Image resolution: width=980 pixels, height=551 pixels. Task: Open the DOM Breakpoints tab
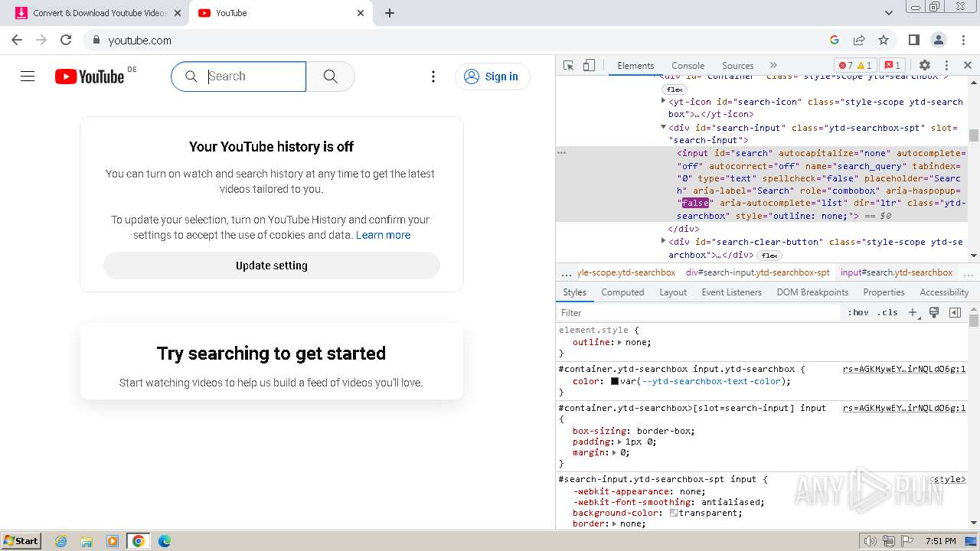[x=812, y=292]
